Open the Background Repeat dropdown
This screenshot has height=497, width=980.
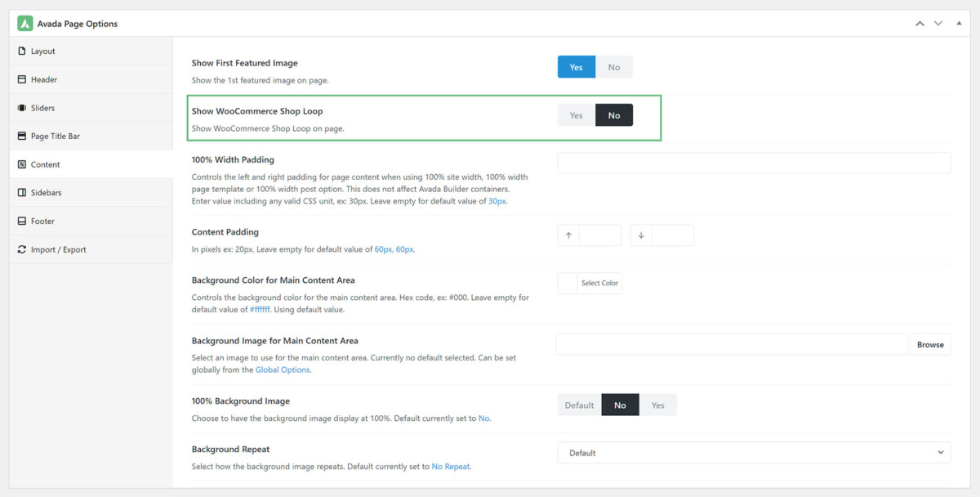(x=753, y=452)
